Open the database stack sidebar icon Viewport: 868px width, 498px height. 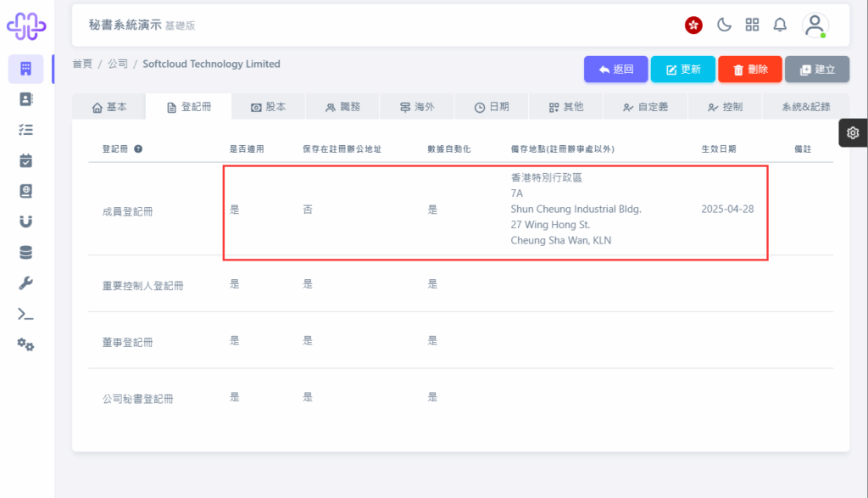[25, 253]
